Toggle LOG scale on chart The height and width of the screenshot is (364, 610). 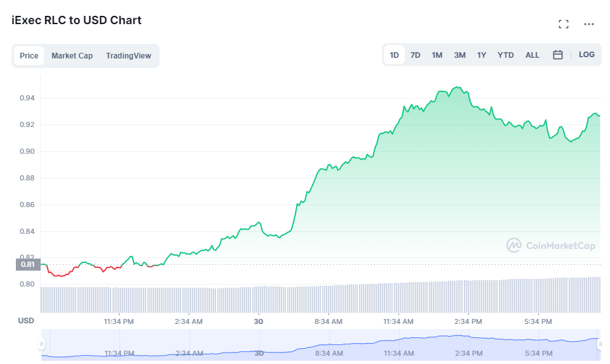[586, 55]
